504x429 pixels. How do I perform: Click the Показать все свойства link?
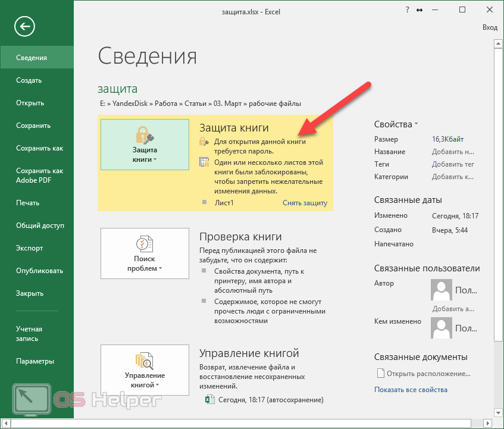tap(411, 390)
